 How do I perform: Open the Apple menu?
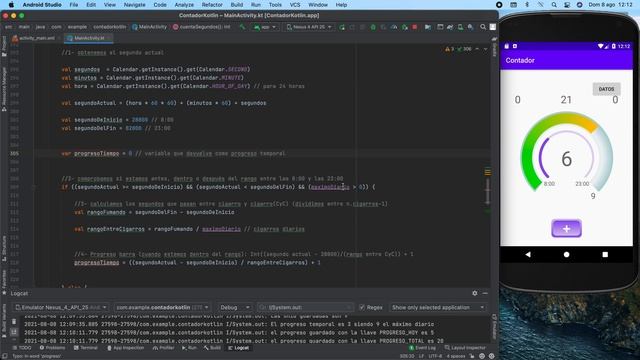[x=11, y=5]
